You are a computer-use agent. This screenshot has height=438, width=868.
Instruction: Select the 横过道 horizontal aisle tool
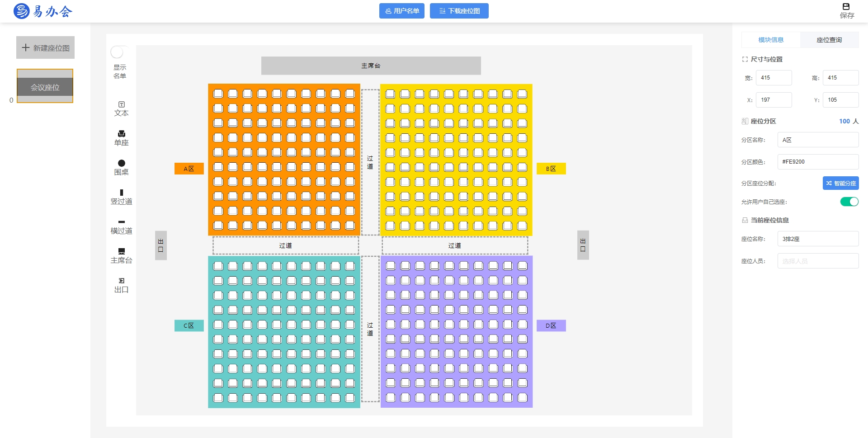121,226
